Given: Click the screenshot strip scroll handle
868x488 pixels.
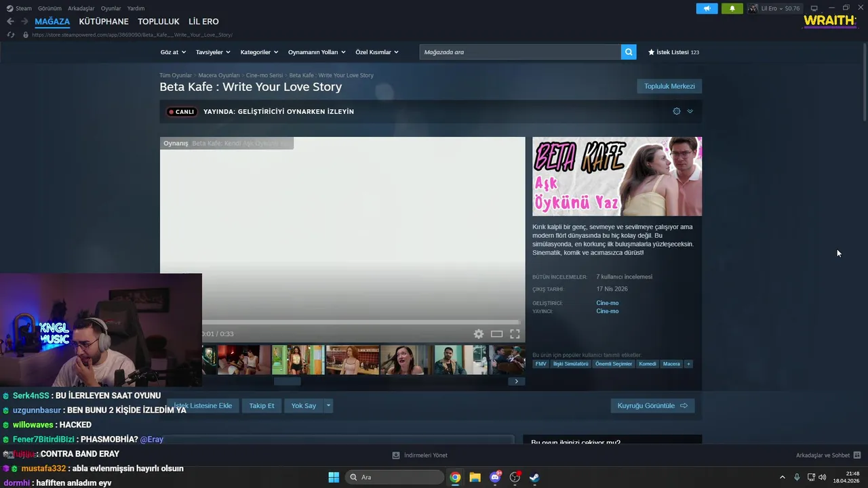Looking at the screenshot, I should (287, 382).
